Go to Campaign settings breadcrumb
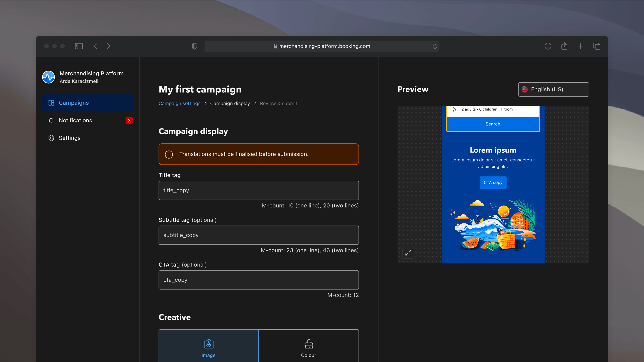Viewport: 644px width, 362px height. (180, 103)
